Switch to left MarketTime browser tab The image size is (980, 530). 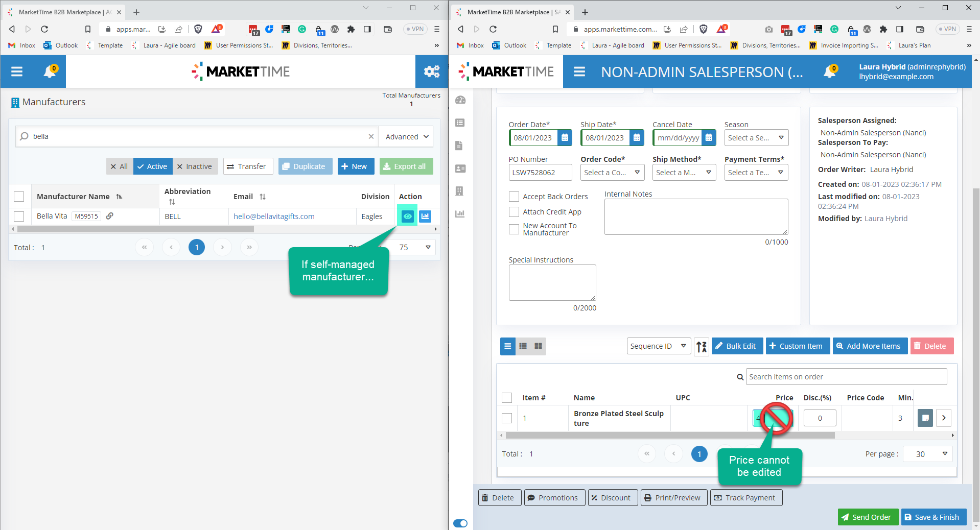click(x=65, y=12)
